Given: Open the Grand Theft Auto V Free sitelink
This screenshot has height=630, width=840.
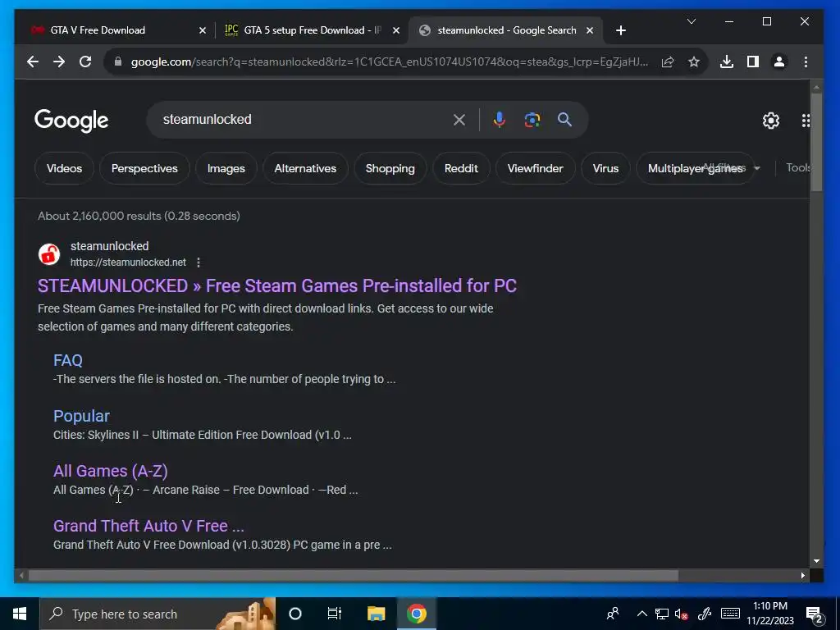Looking at the screenshot, I should 149,526.
